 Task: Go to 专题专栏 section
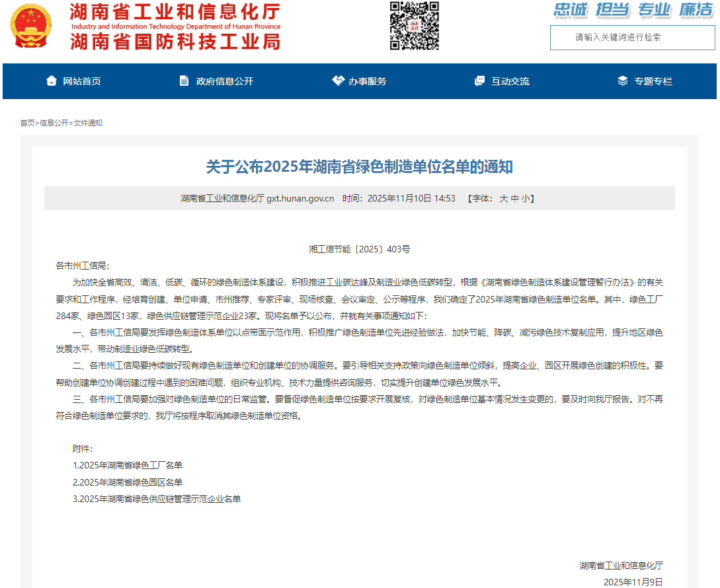pyautogui.click(x=653, y=81)
